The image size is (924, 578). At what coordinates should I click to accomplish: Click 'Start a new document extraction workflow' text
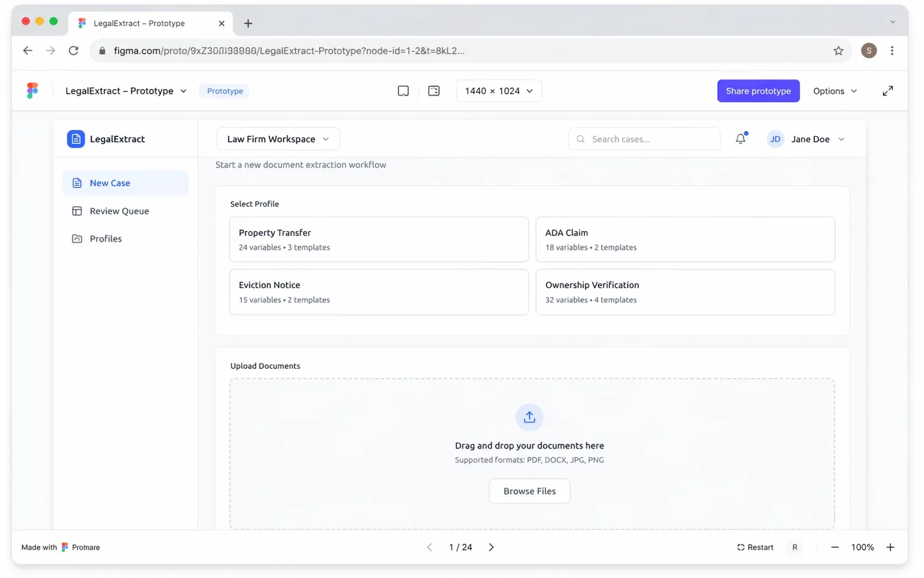point(301,165)
